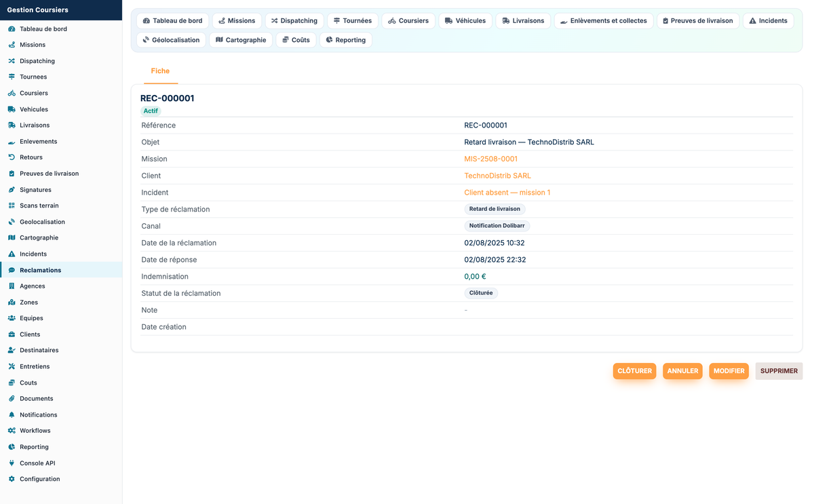Click the Scans terrain icon in sidebar

click(12, 206)
